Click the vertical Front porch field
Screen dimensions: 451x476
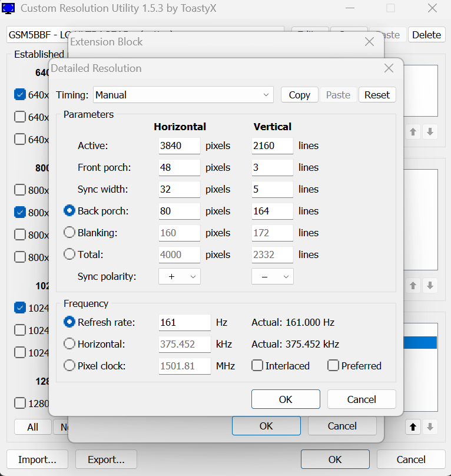tap(272, 167)
